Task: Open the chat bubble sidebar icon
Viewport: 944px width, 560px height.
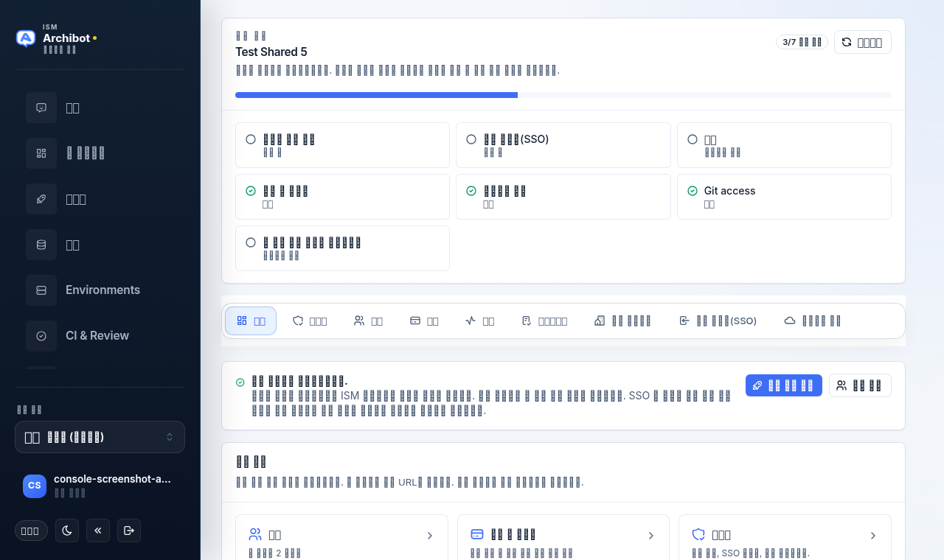Action: tap(41, 108)
